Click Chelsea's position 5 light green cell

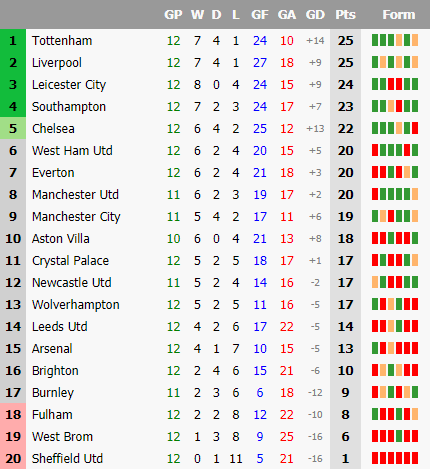13,129
